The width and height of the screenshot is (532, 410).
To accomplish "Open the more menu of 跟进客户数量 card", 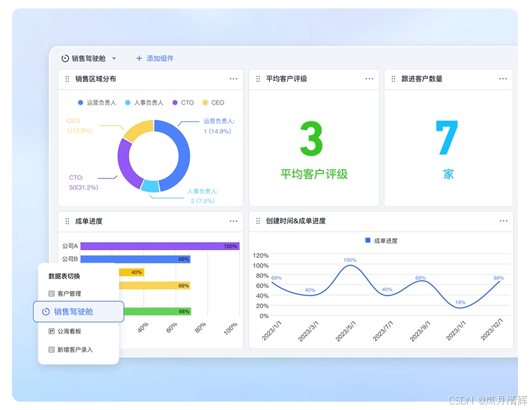I will pyautogui.click(x=502, y=79).
